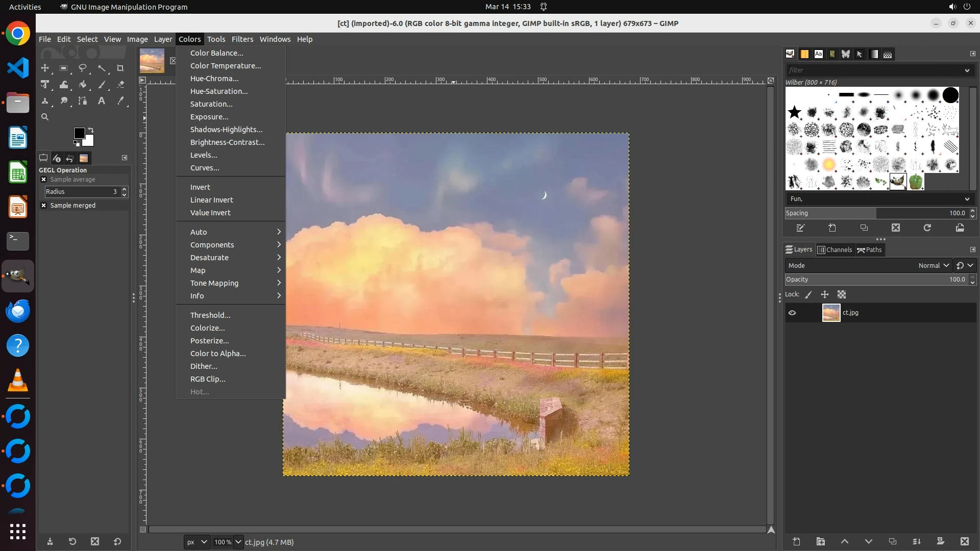Select the Bucket Fill tool
980x551 pixels.
[x=83, y=85]
